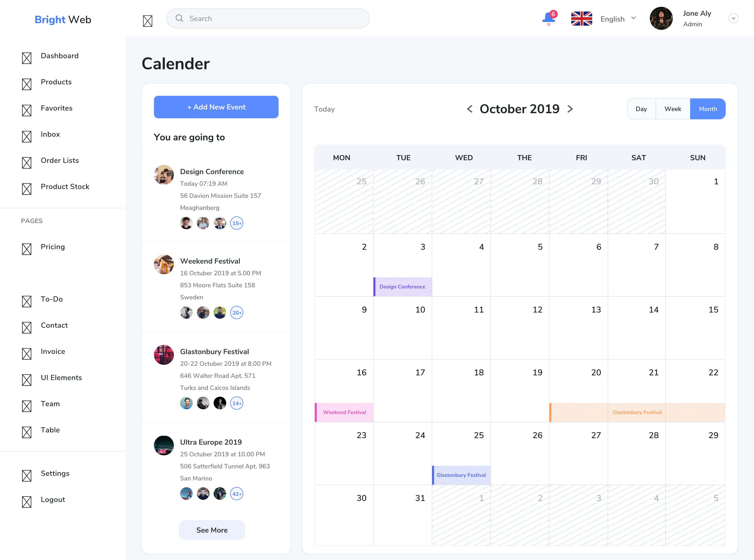Expand the English language dropdown
This screenshot has height=560, width=754.
click(x=635, y=18)
